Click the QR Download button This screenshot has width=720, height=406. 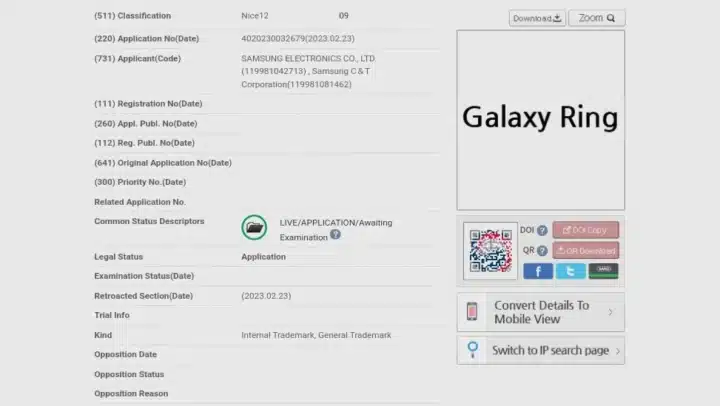pos(585,250)
